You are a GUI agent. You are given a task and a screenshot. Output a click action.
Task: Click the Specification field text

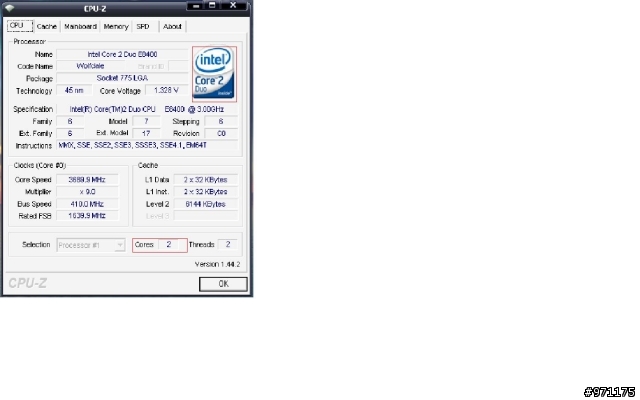(x=147, y=109)
